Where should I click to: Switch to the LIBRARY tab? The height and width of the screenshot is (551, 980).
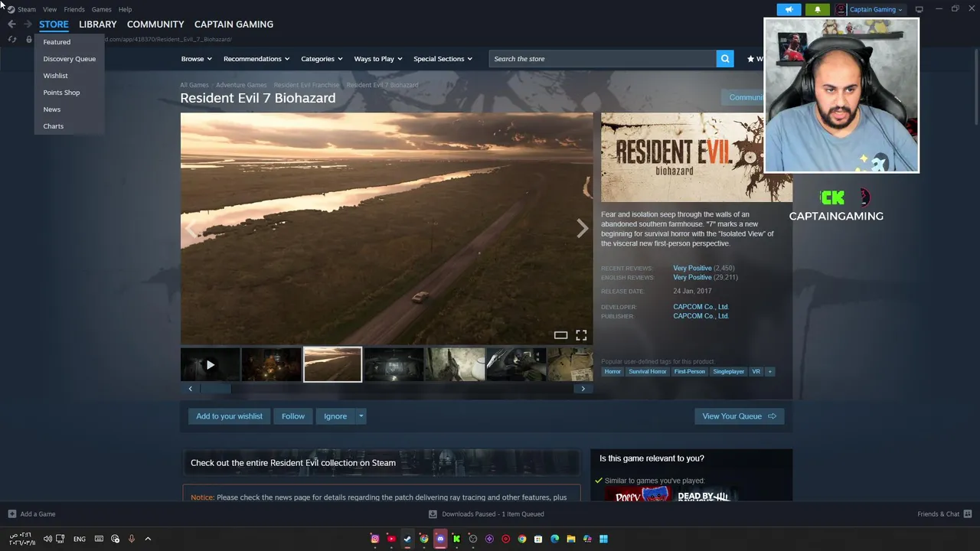coord(98,24)
